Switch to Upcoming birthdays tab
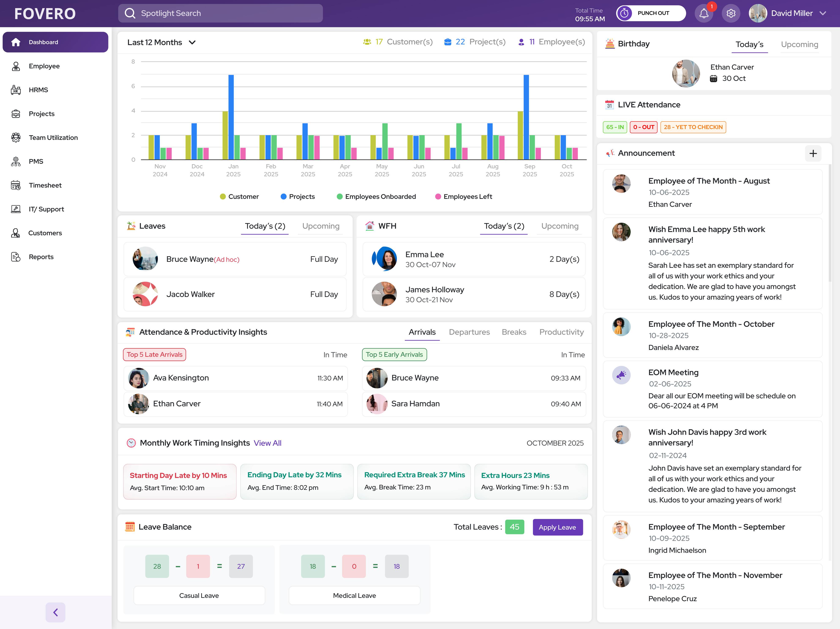840x629 pixels. [x=799, y=44]
